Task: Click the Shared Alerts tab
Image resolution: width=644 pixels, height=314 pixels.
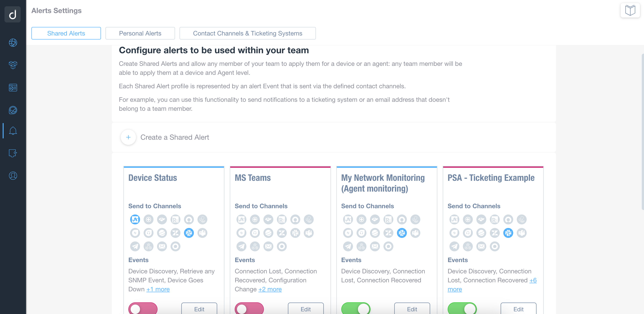Action: click(x=66, y=33)
